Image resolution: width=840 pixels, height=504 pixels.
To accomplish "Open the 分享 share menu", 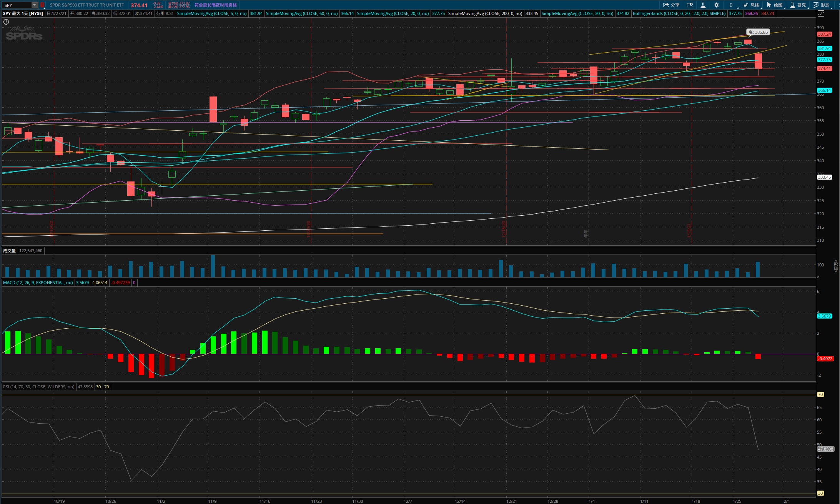I will [671, 5].
